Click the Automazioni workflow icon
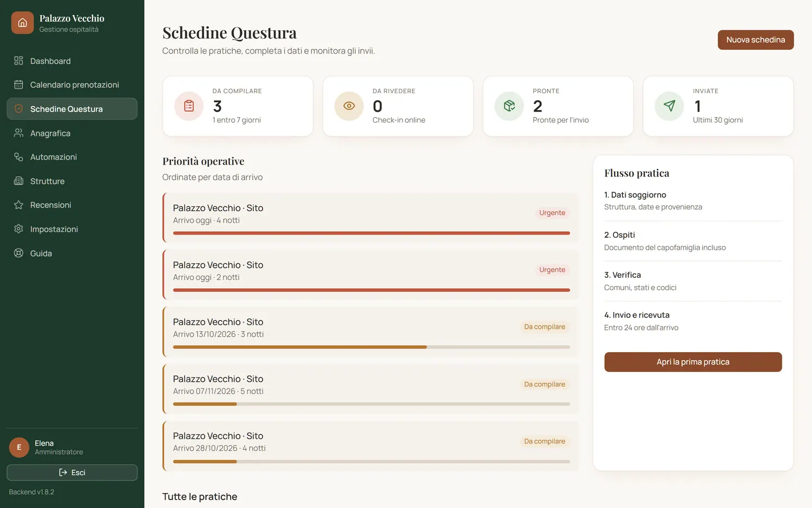The width and height of the screenshot is (812, 508). (x=18, y=157)
